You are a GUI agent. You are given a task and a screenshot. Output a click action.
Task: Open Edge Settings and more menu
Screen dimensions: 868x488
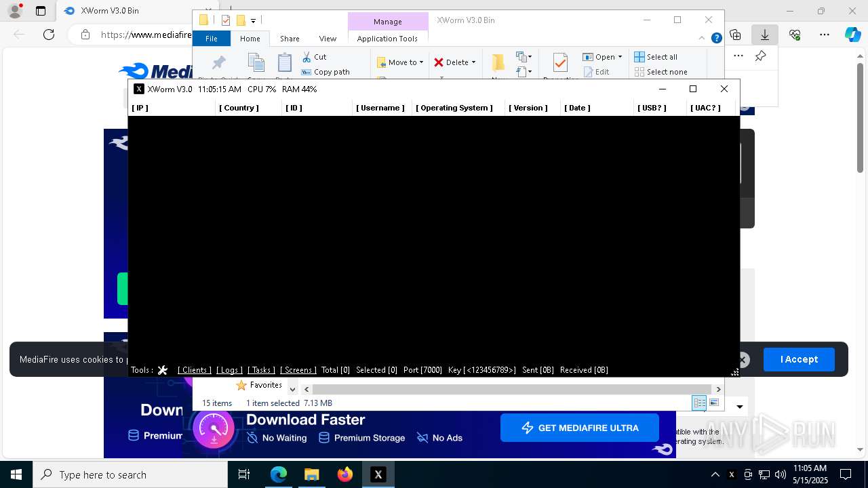(x=825, y=35)
